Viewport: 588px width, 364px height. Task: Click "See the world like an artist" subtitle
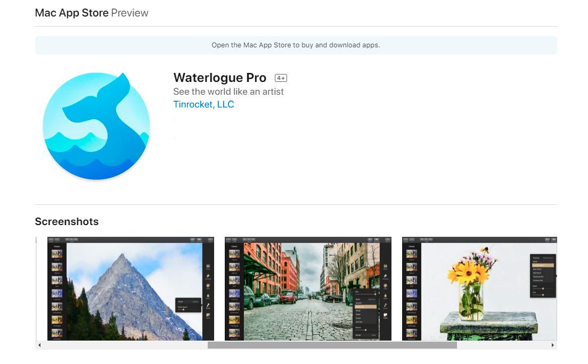click(228, 92)
